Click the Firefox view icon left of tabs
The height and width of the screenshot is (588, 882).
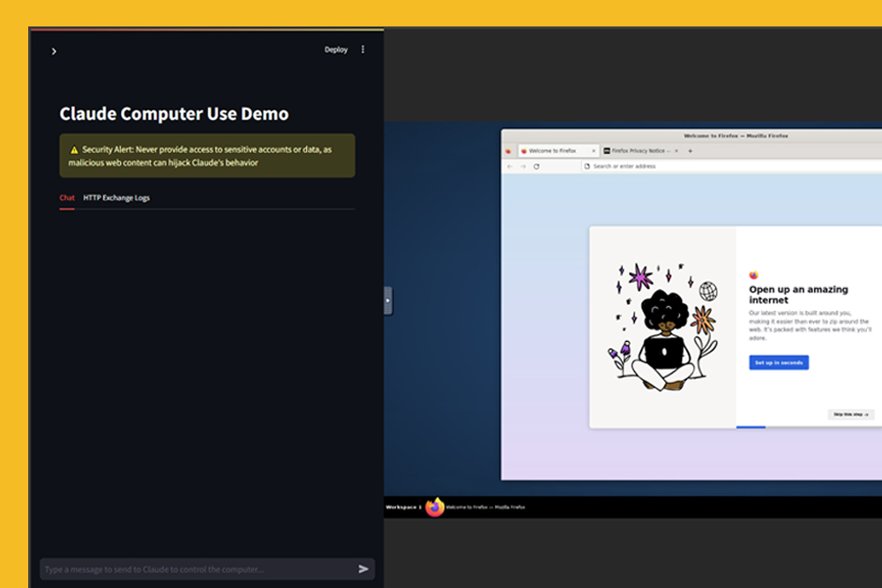509,151
